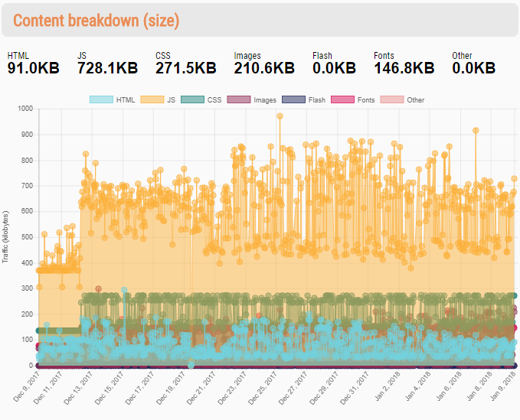Click the JS peak point near 920 around Jan 7
520x420 pixels.
(x=476, y=131)
